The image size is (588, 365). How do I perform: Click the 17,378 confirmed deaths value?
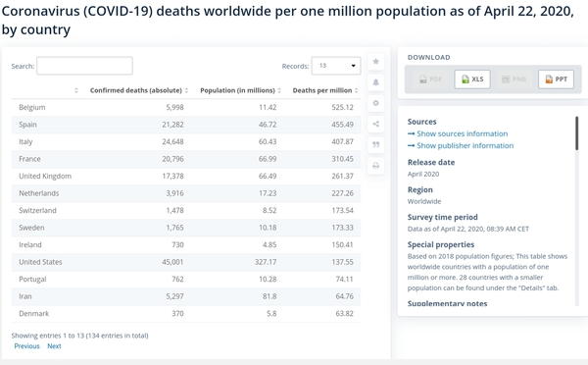172,176
